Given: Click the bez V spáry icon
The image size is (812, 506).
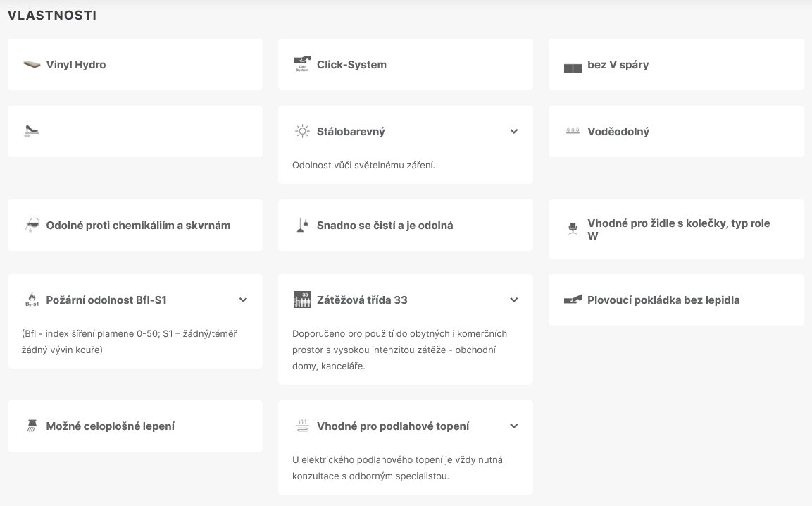Looking at the screenshot, I should 572,67.
